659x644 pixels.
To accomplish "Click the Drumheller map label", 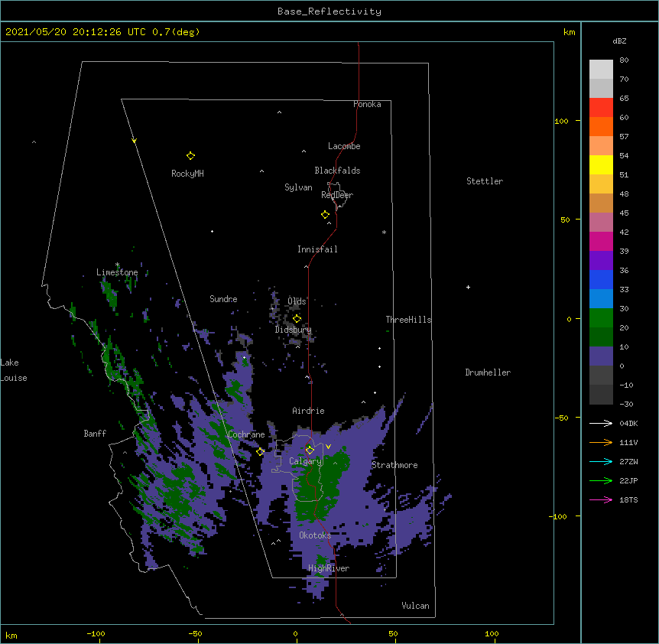I will (488, 372).
